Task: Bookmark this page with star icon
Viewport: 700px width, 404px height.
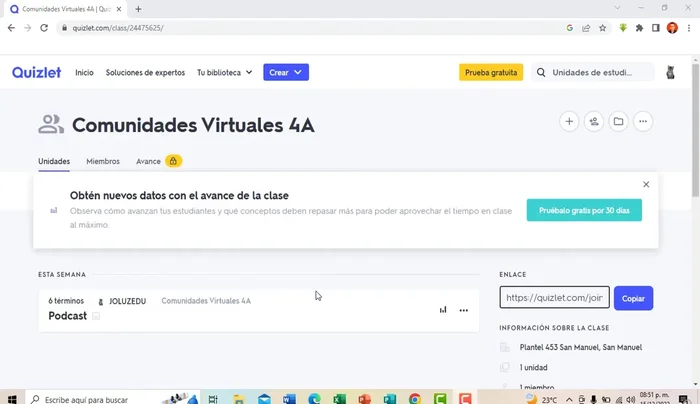Action: [603, 28]
